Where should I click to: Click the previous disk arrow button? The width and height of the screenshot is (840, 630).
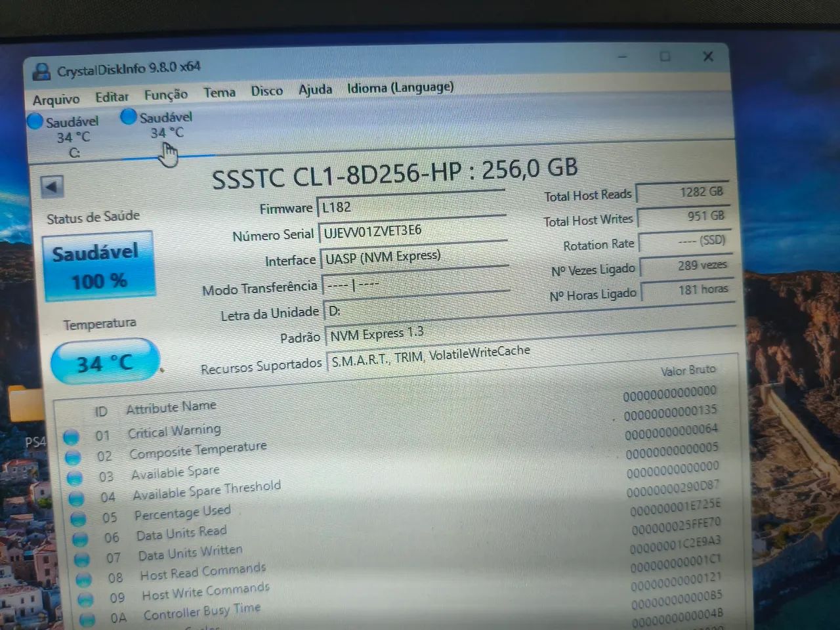[x=52, y=186]
